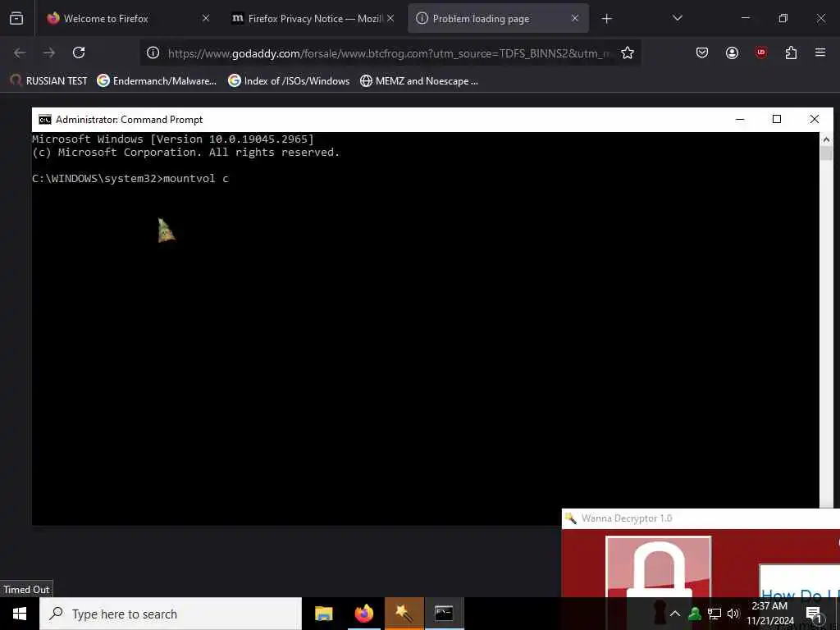Screen dimensions: 840x630
Task: Click the dark keyhole tray icon
Action: pos(659,612)
